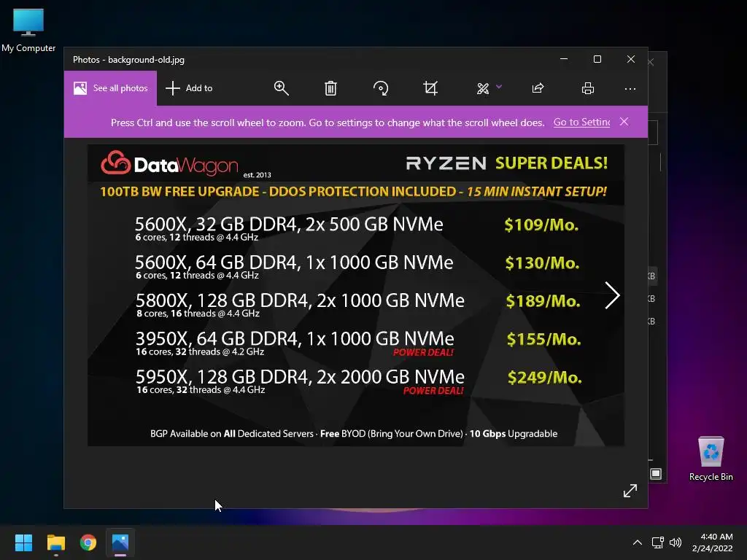Print the photo using printer icon
The image size is (747, 560).
(x=588, y=88)
